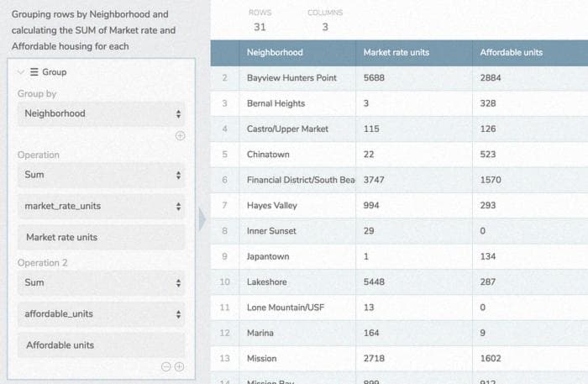
Task: Open the market_rate_units column dropdown
Action: [101, 206]
